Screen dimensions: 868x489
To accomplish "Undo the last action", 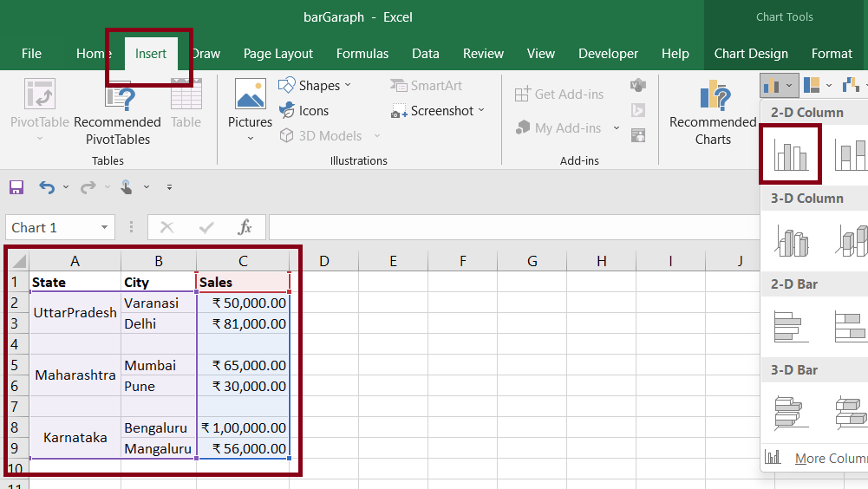I will point(47,187).
